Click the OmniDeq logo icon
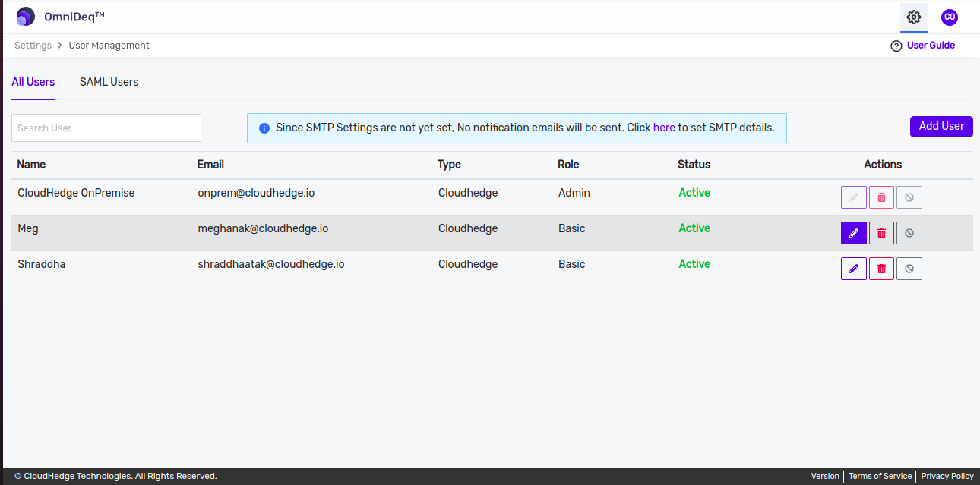The image size is (980, 485). click(x=26, y=17)
